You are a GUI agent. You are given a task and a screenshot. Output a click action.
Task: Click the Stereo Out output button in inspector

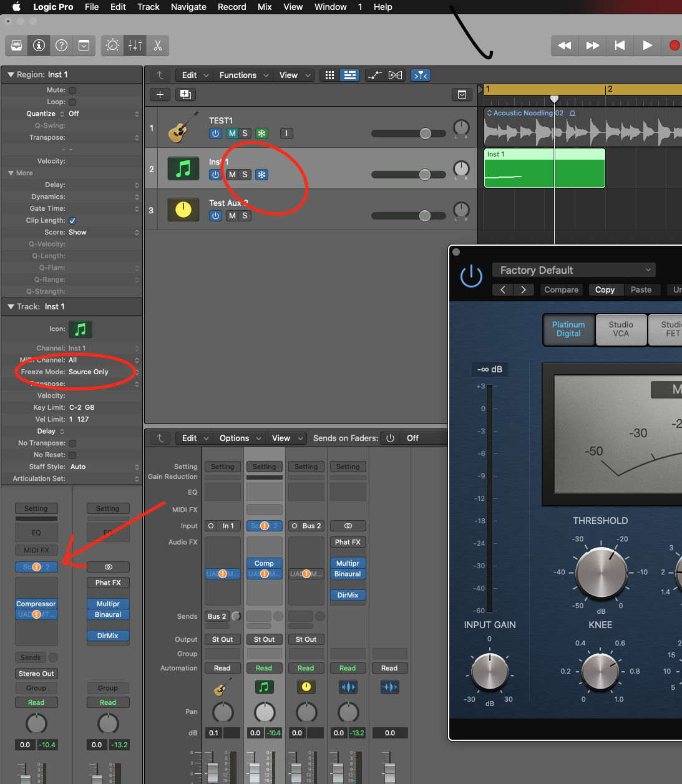click(36, 674)
